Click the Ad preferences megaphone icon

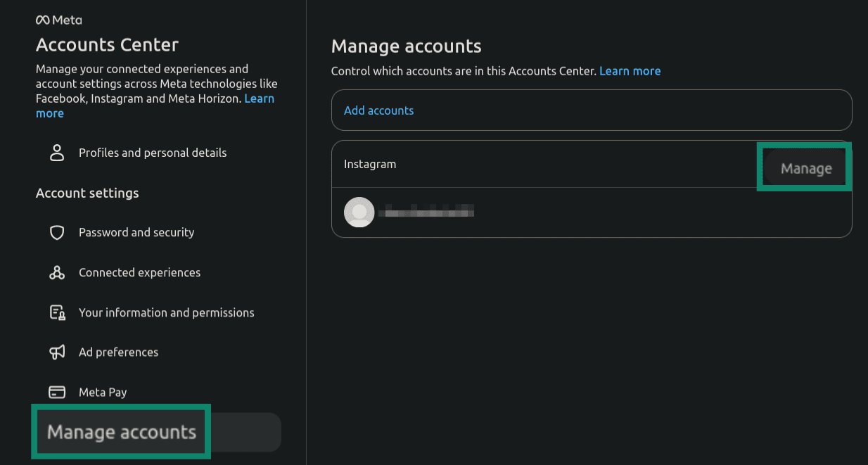coord(57,352)
